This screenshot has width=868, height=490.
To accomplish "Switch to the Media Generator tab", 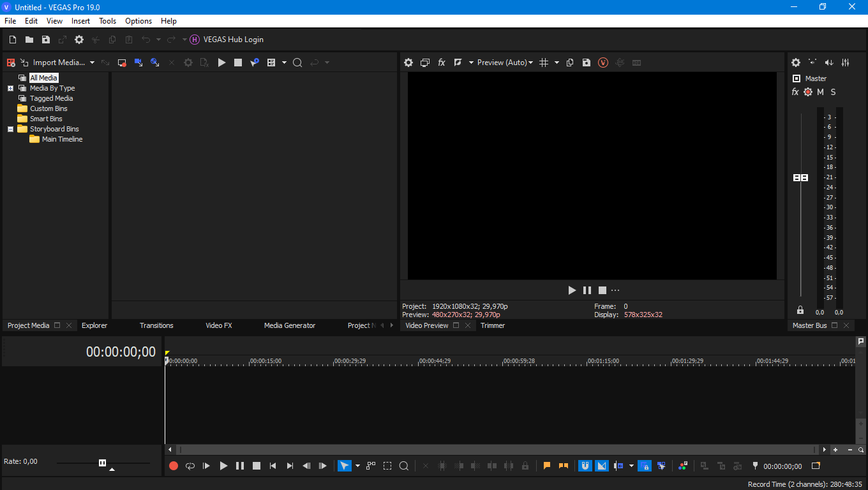I will coord(290,325).
